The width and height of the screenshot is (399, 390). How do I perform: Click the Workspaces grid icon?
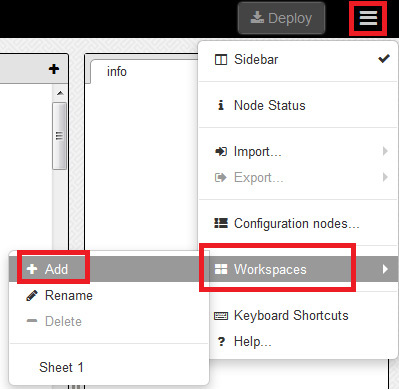221,269
